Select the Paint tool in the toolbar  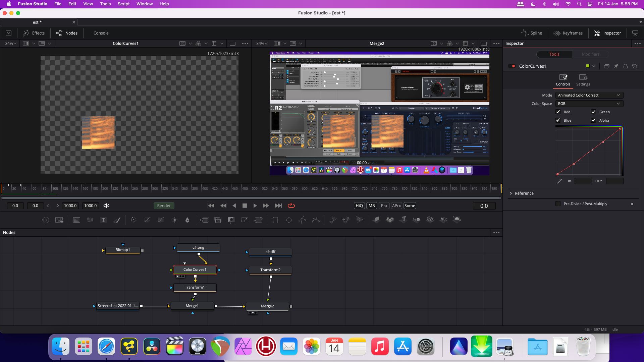click(x=117, y=220)
